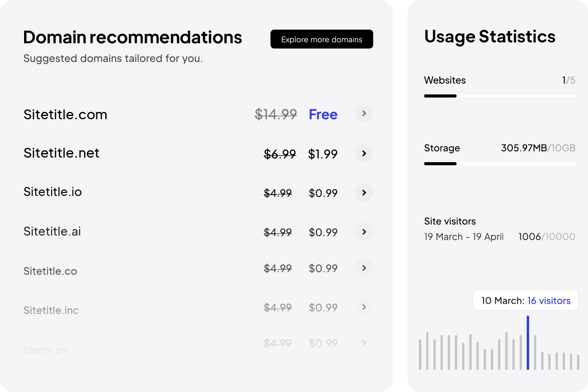Click the faded arrow for Sitetitle.pro
This screenshot has width=588, height=392.
pos(364,343)
